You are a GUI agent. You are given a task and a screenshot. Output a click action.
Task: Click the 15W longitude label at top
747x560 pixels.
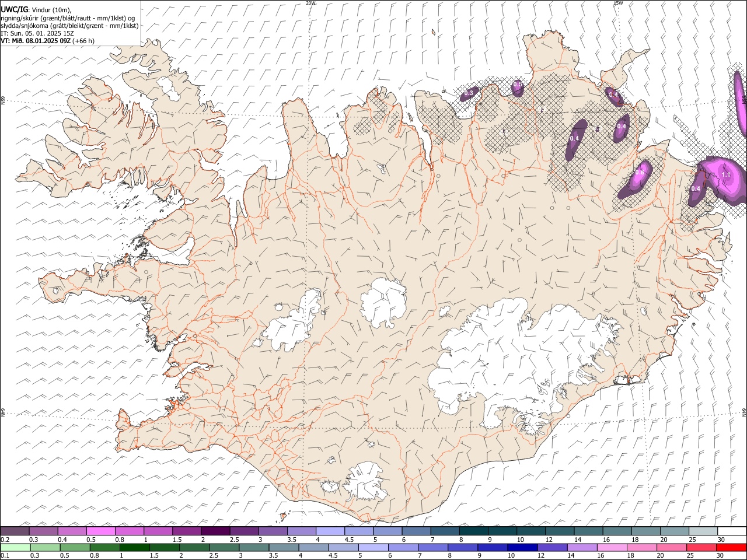(x=617, y=3)
